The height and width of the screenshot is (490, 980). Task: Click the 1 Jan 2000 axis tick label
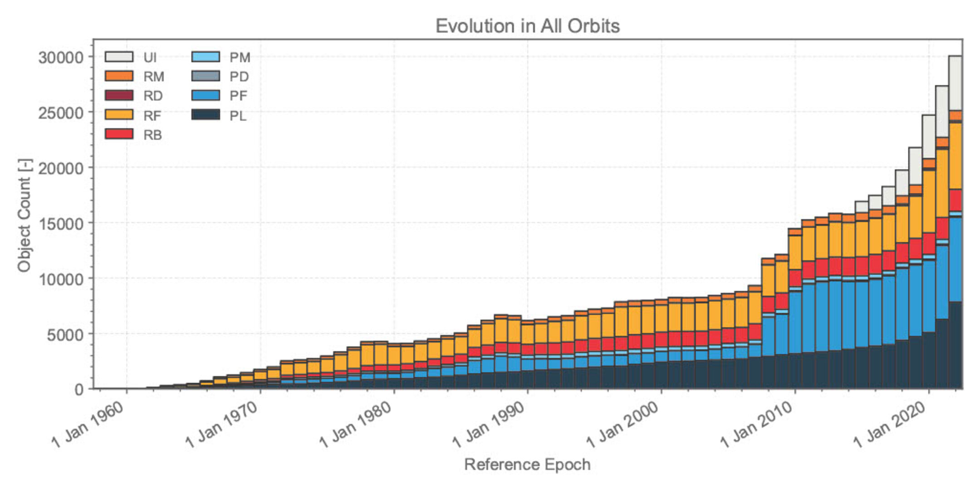tap(622, 425)
